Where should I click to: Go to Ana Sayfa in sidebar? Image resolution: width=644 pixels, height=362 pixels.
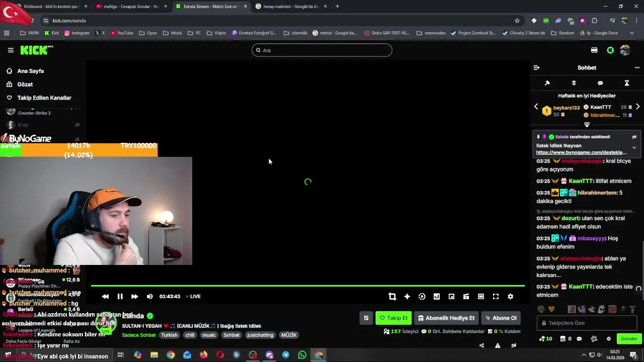coord(30,71)
